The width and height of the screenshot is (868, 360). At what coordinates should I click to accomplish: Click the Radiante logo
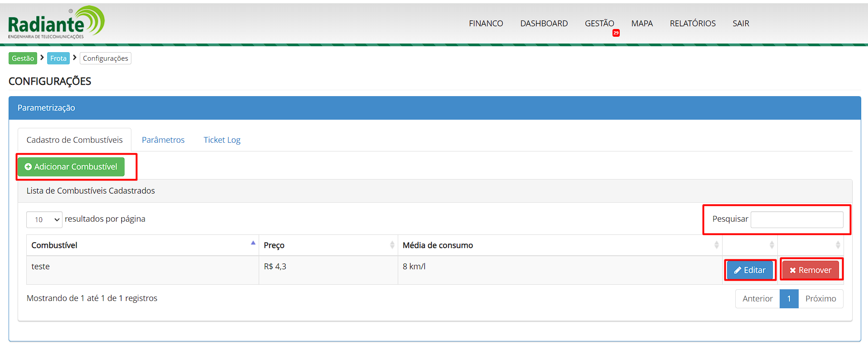(56, 23)
